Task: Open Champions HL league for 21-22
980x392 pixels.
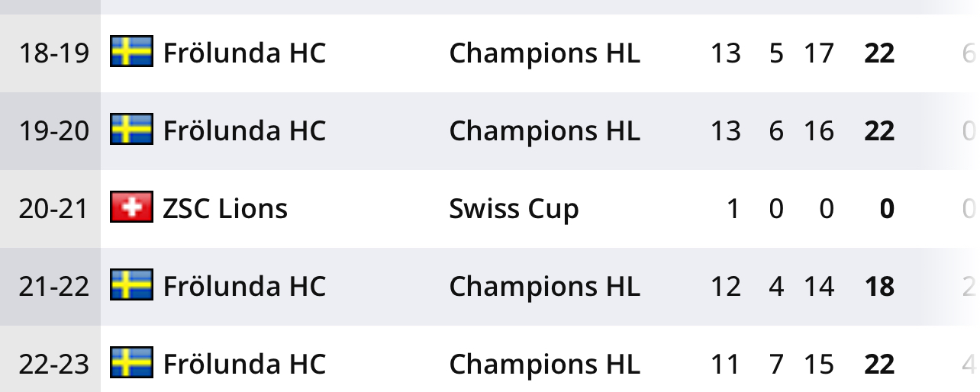Action: click(x=544, y=287)
